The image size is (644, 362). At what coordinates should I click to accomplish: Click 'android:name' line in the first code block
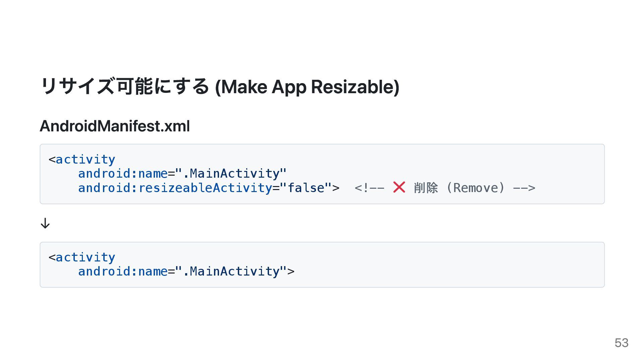pyautogui.click(x=182, y=174)
